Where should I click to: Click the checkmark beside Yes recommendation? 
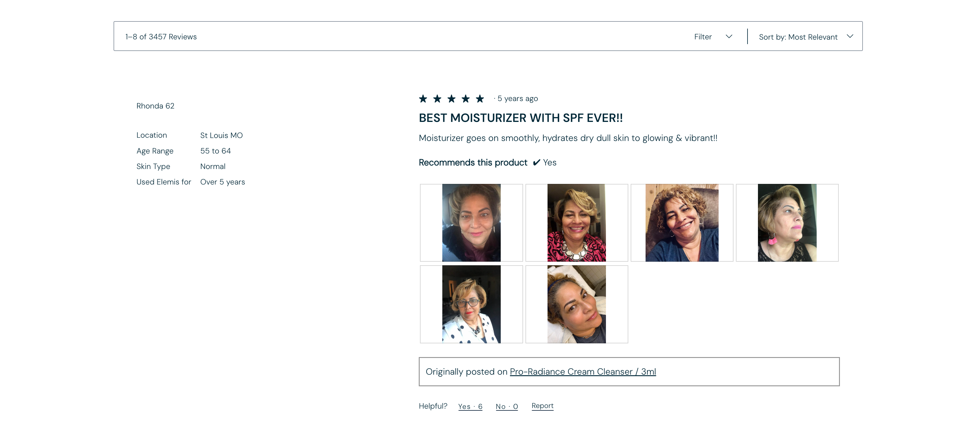pos(536,162)
